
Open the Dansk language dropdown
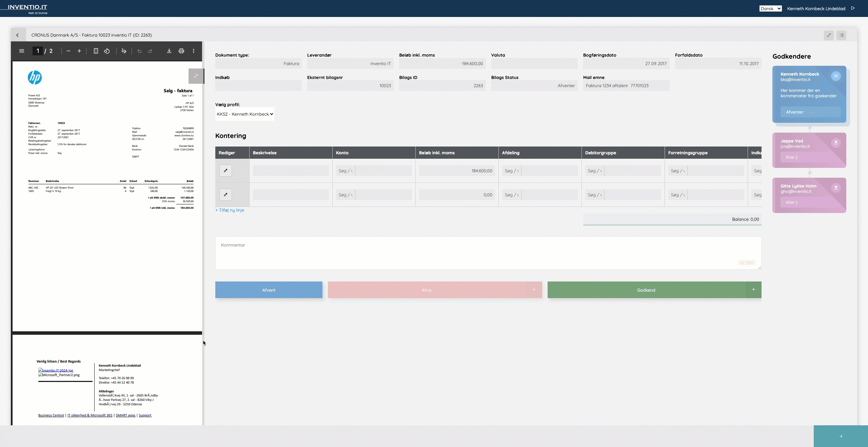770,8
